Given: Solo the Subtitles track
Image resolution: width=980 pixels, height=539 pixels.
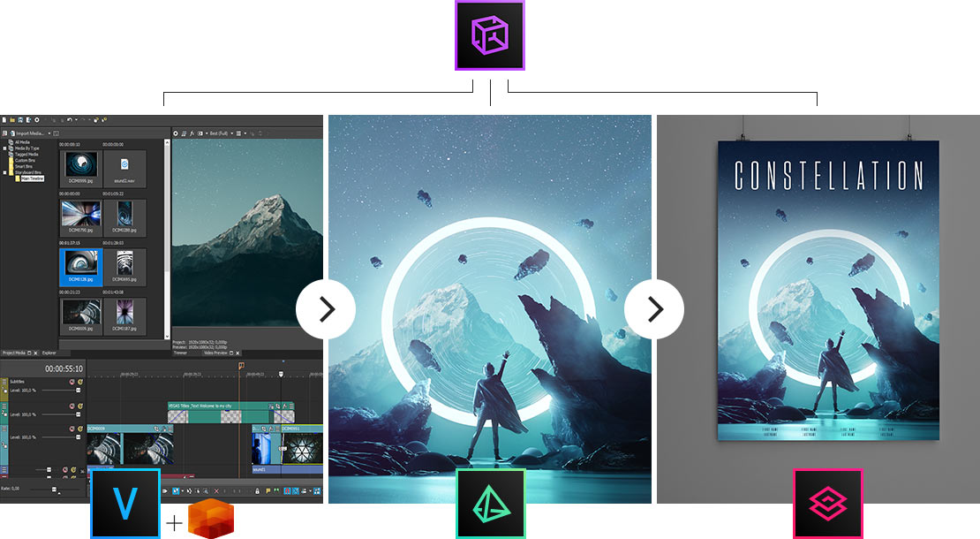Looking at the screenshot, I should click(x=80, y=383).
